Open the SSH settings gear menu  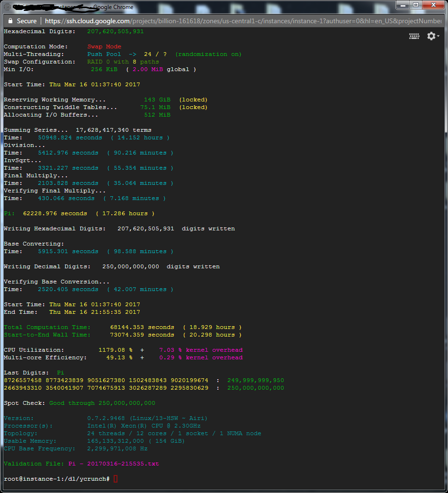(431, 37)
